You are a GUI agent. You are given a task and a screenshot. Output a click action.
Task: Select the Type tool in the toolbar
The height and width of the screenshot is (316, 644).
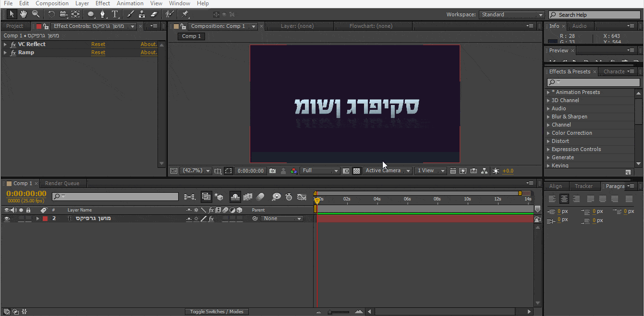pyautogui.click(x=116, y=14)
